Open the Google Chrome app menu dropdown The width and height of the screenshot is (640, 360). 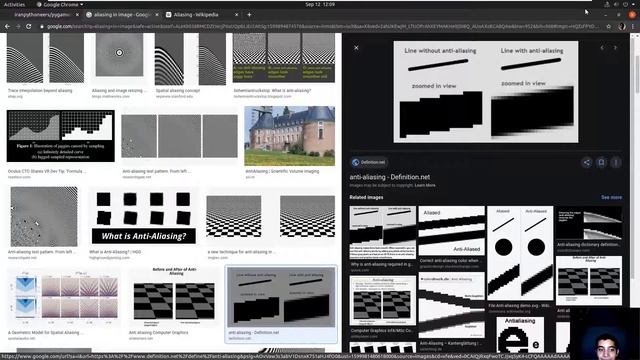(60, 4)
